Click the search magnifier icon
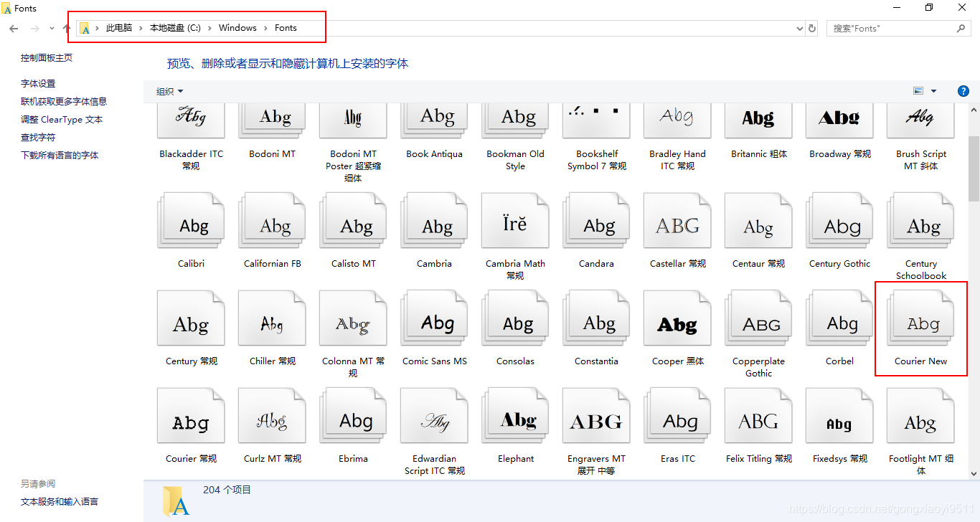Screen dimensions: 980x522 click(961, 28)
